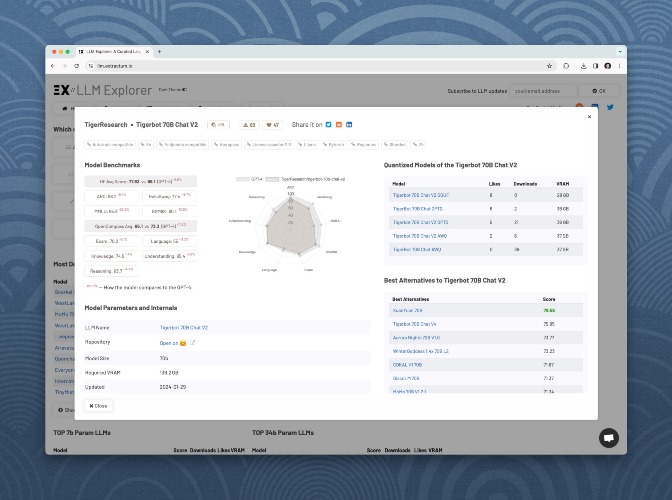Click the likes heart badge
Viewport: 672px width, 500px height.
[x=272, y=125]
